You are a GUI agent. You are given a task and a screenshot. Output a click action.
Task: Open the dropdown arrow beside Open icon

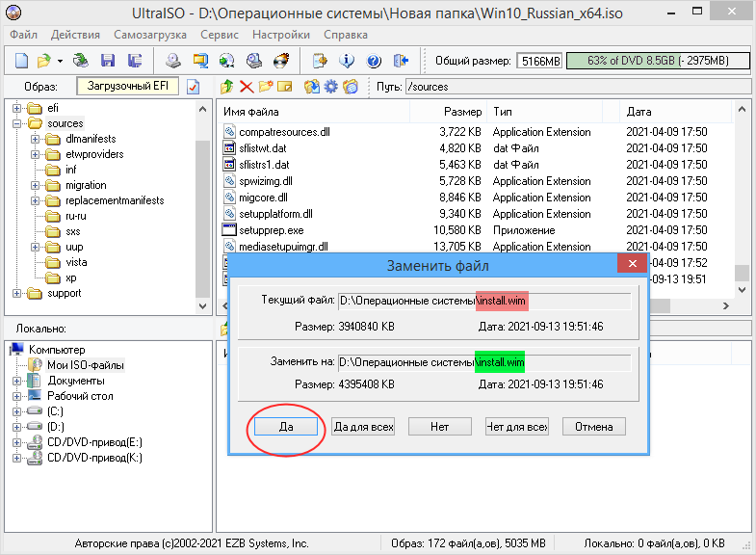tap(60, 61)
